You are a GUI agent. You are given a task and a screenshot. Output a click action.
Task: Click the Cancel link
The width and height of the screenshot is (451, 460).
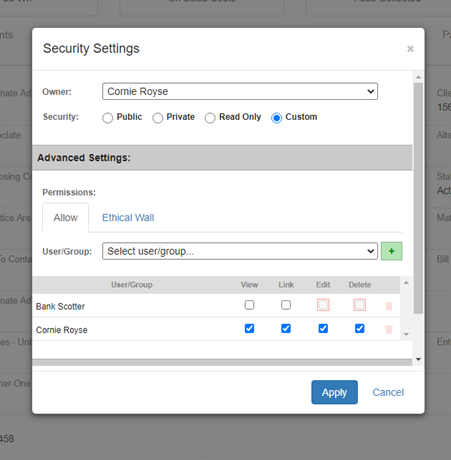pyautogui.click(x=388, y=392)
